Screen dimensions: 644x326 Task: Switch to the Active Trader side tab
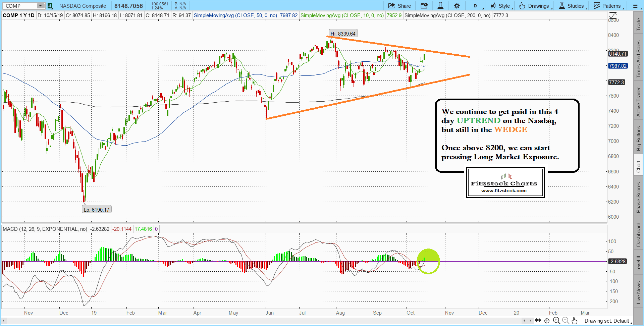tap(638, 102)
